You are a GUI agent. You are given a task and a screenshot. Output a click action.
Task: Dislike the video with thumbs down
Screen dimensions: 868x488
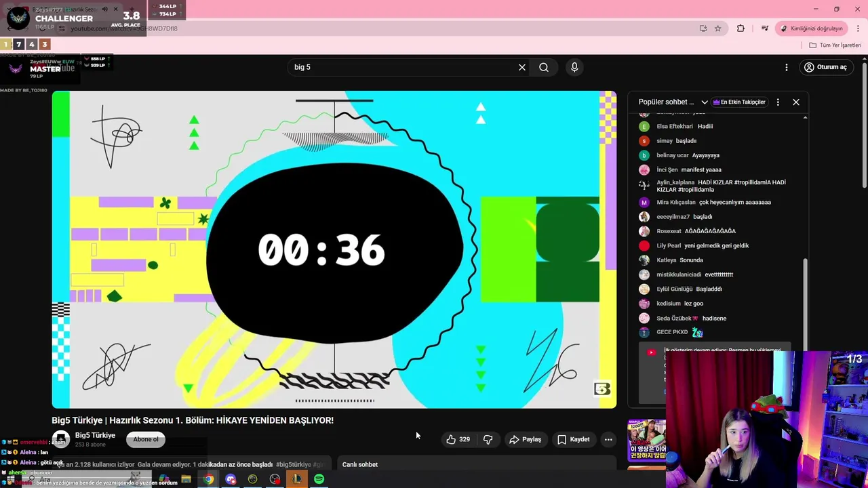tap(488, 439)
